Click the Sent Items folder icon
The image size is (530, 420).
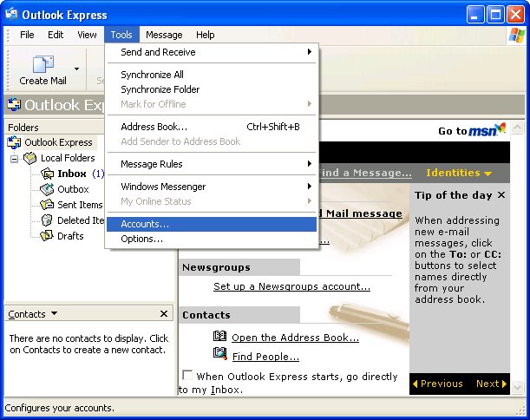(47, 205)
